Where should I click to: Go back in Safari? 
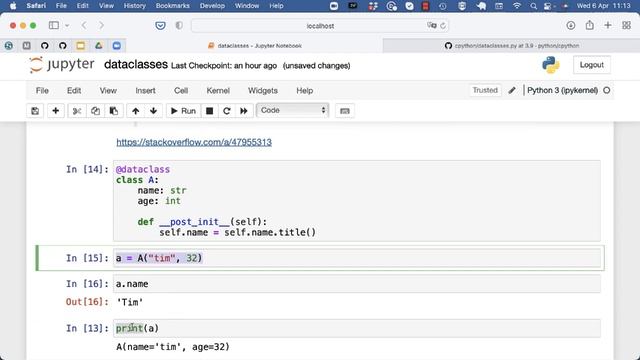[x=84, y=25]
